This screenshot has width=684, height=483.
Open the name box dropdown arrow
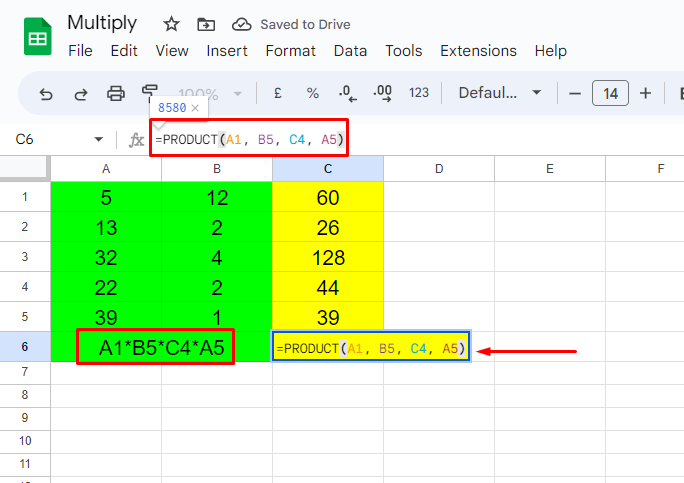coord(99,140)
